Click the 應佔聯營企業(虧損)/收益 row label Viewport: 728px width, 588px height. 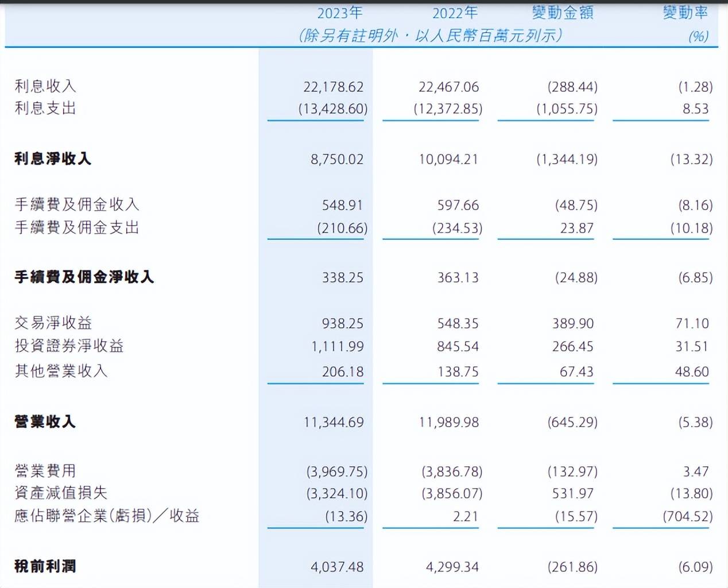pyautogui.click(x=107, y=516)
